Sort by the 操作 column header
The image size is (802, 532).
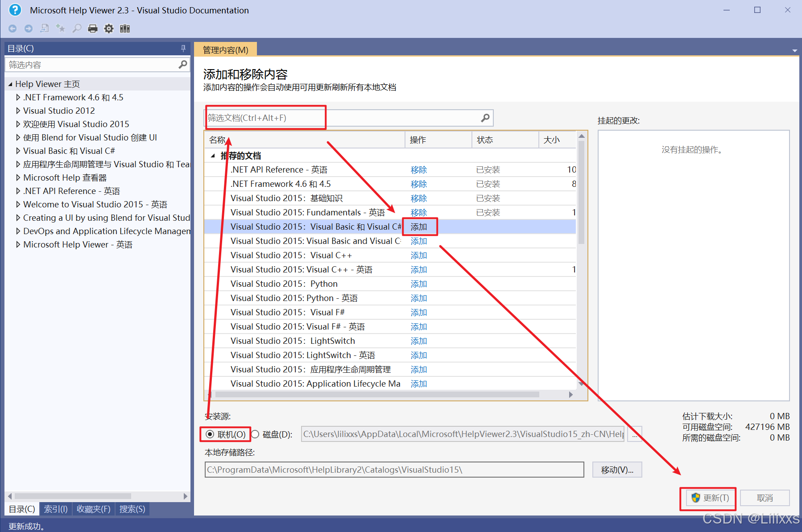[x=438, y=140]
